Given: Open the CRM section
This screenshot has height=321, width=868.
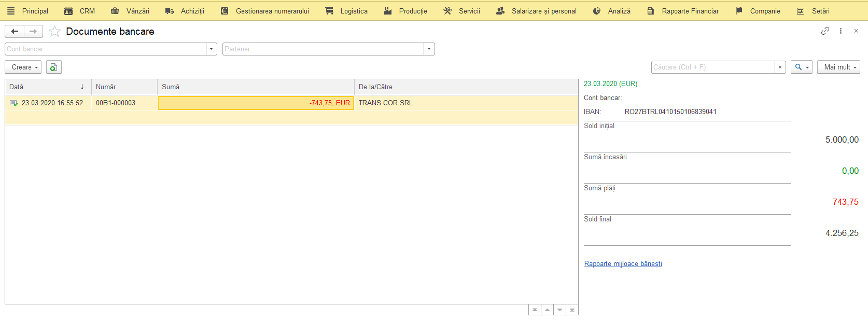Looking at the screenshot, I should (x=87, y=11).
